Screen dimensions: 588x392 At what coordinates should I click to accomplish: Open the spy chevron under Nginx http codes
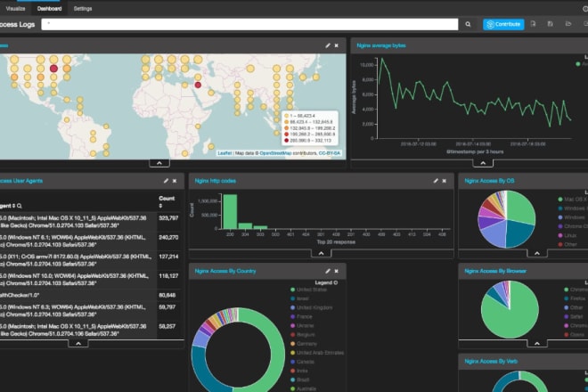pyautogui.click(x=322, y=253)
